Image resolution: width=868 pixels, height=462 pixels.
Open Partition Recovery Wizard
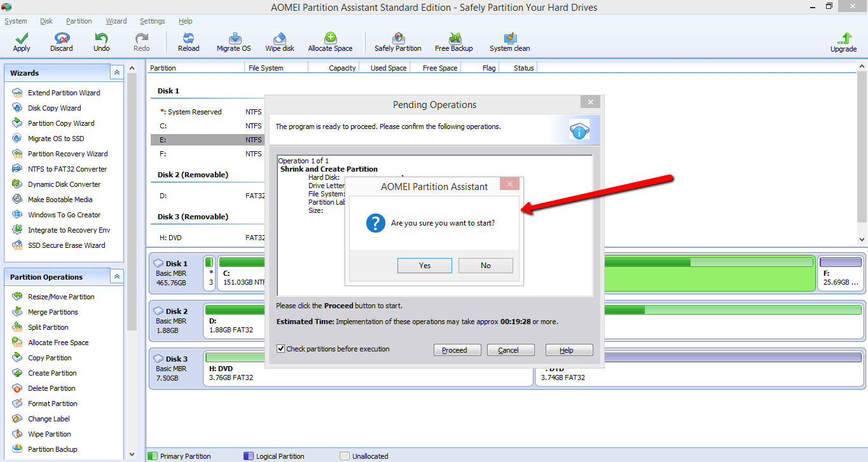click(x=67, y=154)
